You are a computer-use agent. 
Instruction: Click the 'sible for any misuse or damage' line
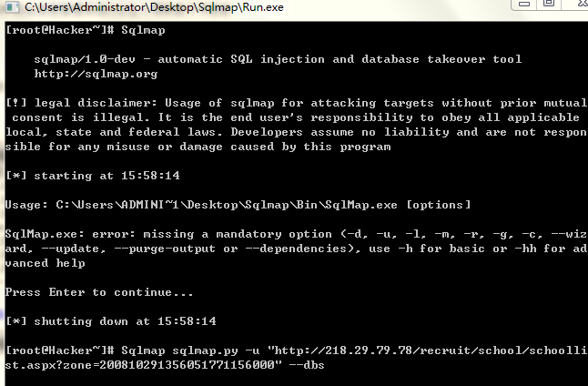[198, 147]
